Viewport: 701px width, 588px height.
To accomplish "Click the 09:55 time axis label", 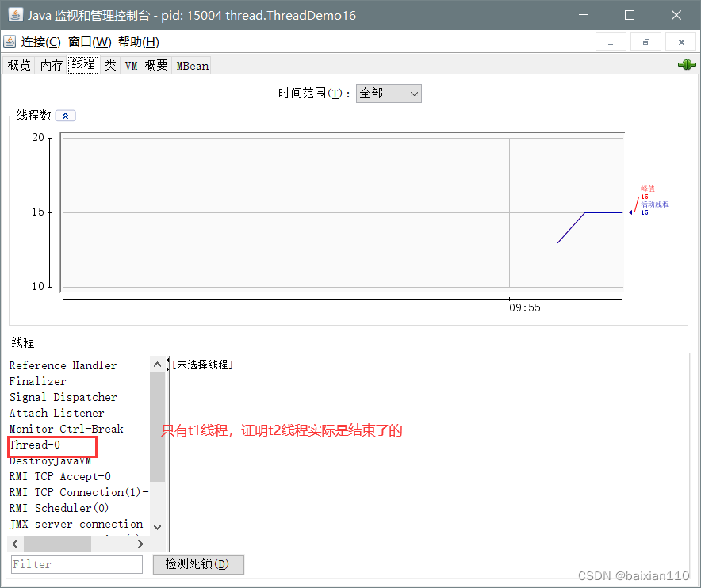I will point(525,307).
